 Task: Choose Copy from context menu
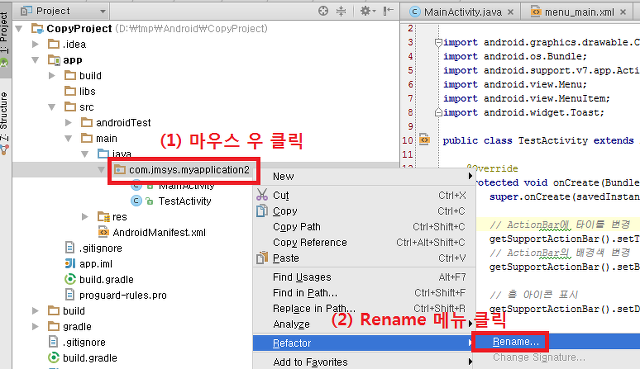click(364, 211)
